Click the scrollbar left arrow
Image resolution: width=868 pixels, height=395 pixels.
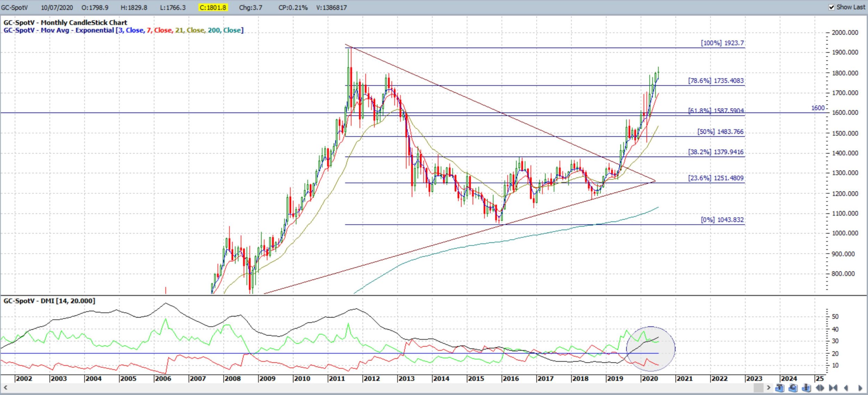[5, 387]
